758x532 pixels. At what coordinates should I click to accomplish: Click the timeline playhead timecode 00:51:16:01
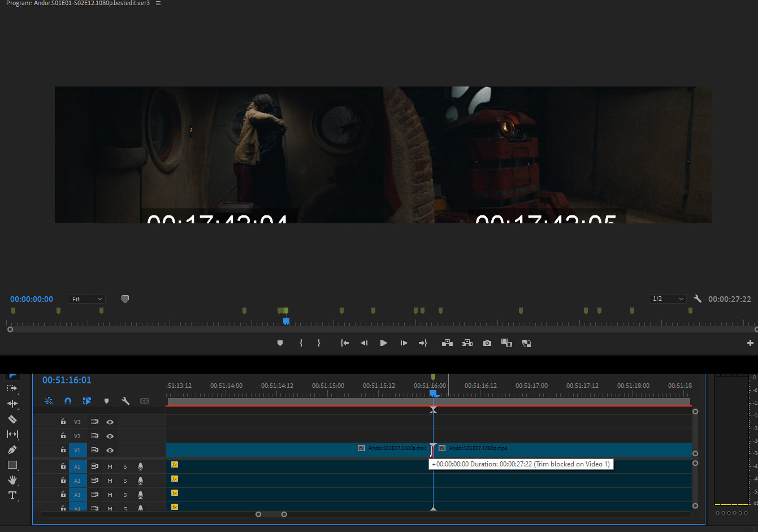67,380
